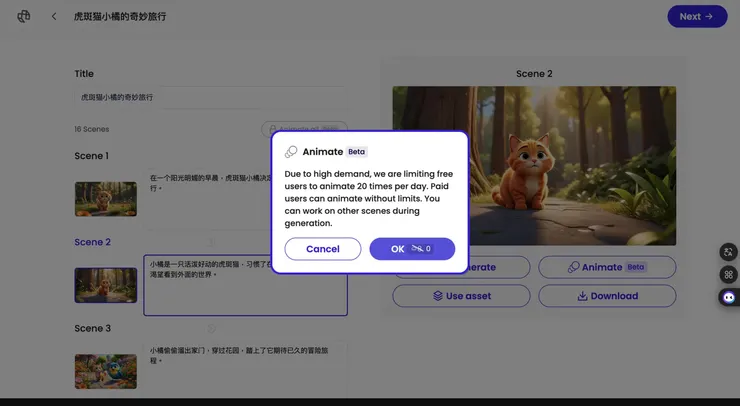This screenshot has height=406, width=740.
Task: Click the Scene 1 description text
Action: point(210,183)
